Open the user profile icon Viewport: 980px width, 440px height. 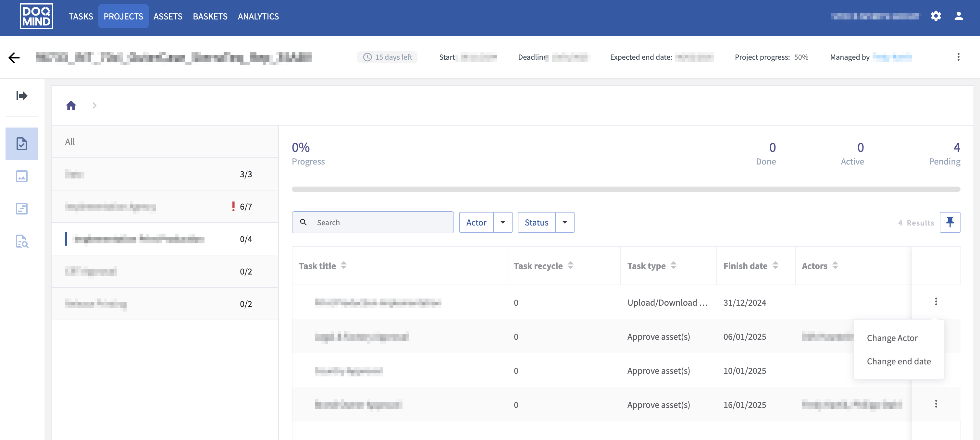pos(958,16)
